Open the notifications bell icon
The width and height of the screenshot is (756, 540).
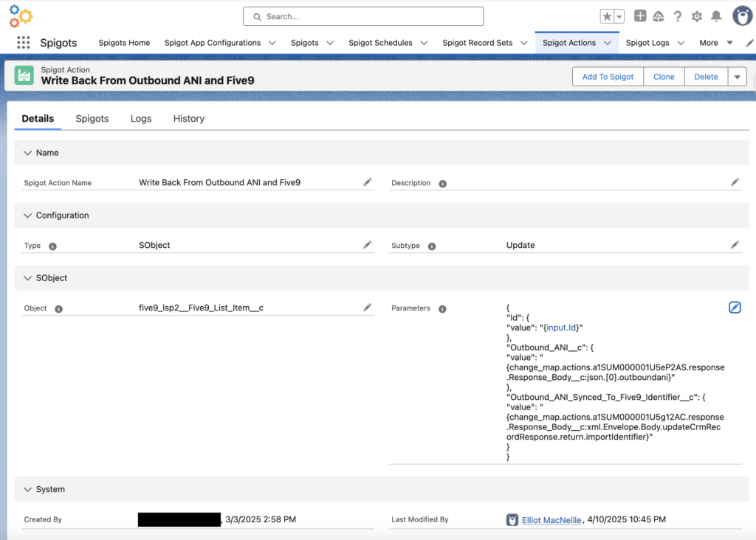coord(716,16)
